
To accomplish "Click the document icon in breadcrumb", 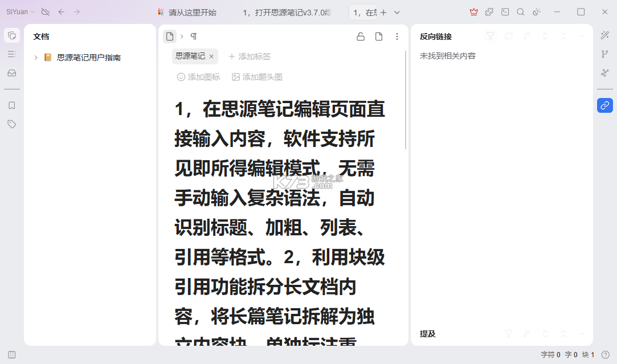I will point(170,36).
